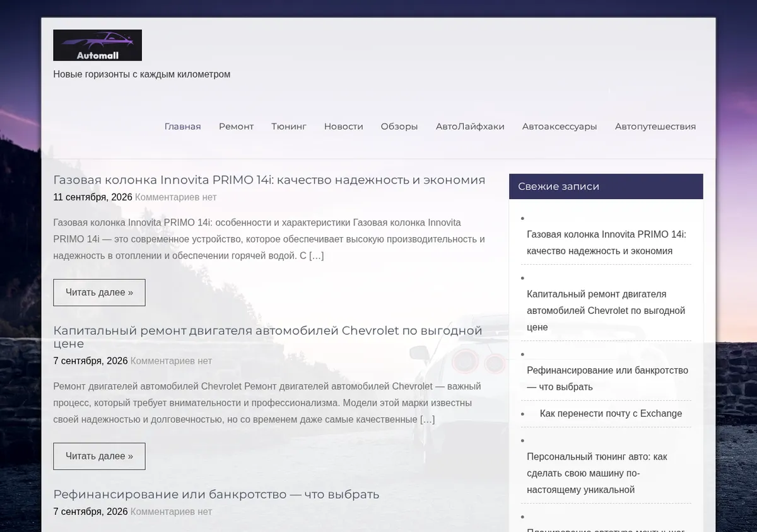Open sidebar link Персональный тюнинг авто

tap(597, 473)
